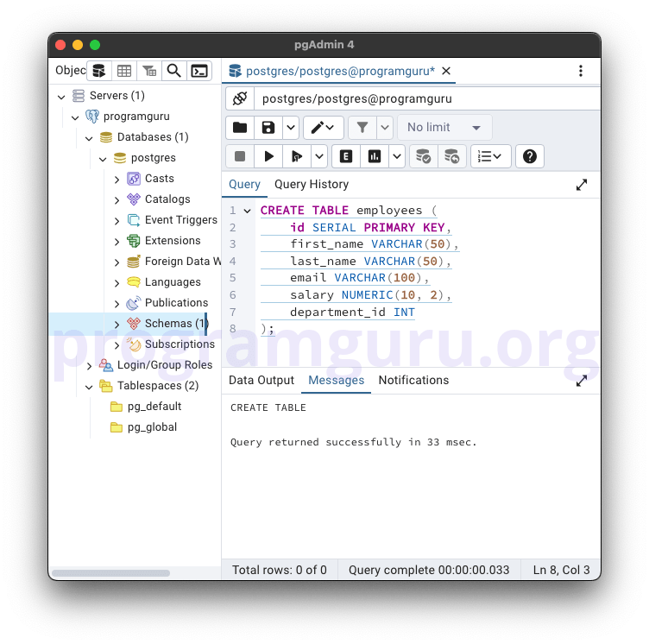Click the Filter funnel icon
Viewport: 649px width, 644px height.
tap(362, 128)
